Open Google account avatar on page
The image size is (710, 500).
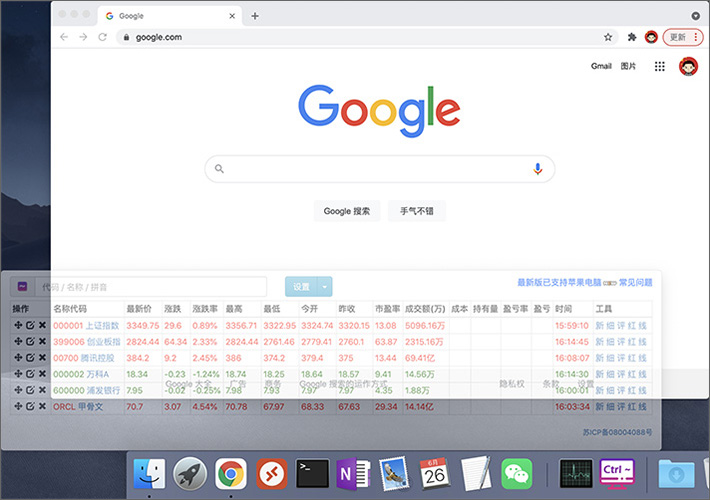point(688,67)
